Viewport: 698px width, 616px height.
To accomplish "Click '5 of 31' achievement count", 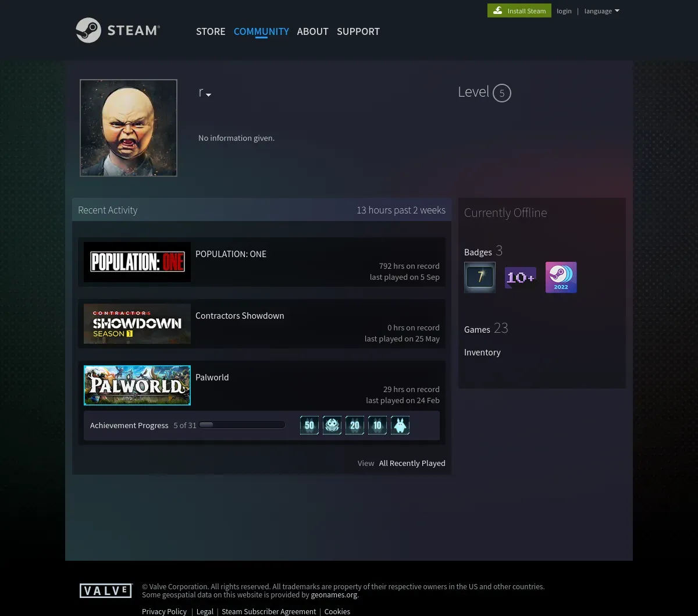I will coord(185,425).
